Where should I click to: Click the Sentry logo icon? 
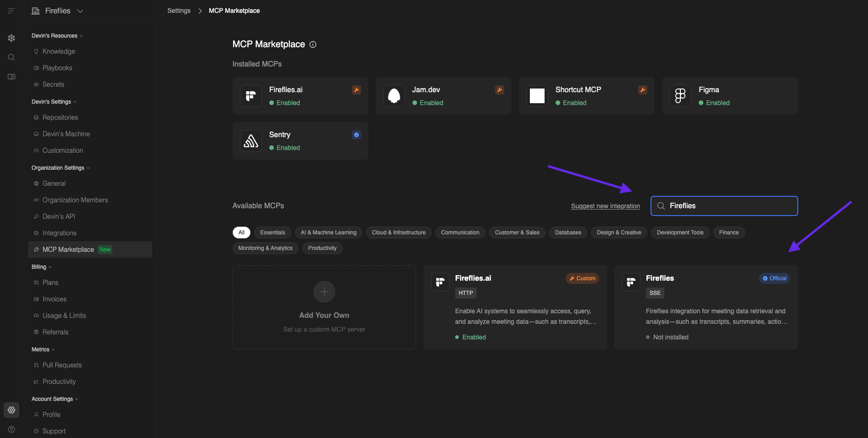251,141
